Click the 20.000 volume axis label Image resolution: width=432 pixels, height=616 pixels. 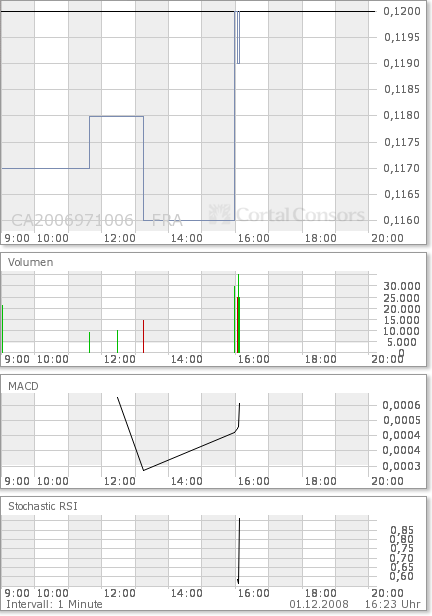tap(401, 309)
